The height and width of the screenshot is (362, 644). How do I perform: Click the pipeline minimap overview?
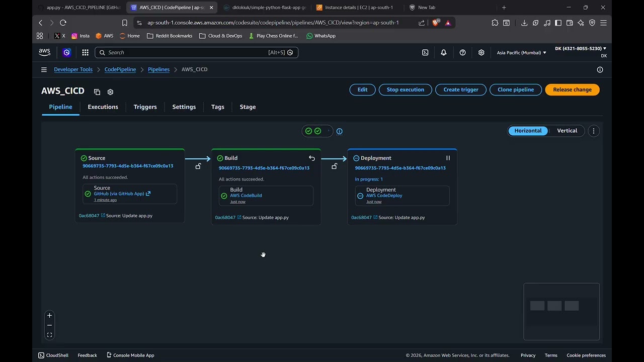pyautogui.click(x=561, y=312)
